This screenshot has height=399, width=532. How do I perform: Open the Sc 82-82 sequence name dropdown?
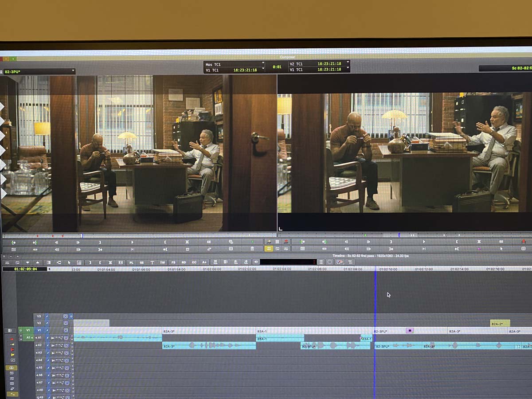click(505, 68)
